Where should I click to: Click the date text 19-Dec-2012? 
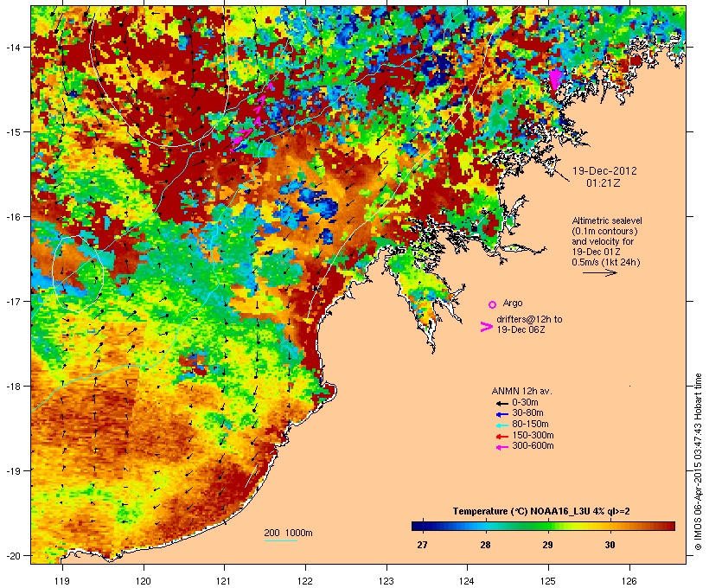604,171
